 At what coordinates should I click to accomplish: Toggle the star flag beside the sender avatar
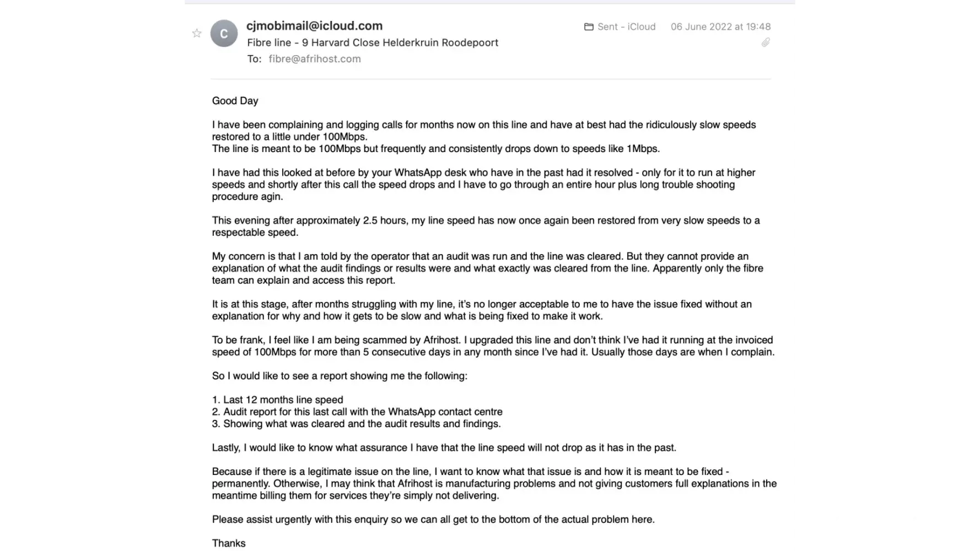pyautogui.click(x=197, y=34)
